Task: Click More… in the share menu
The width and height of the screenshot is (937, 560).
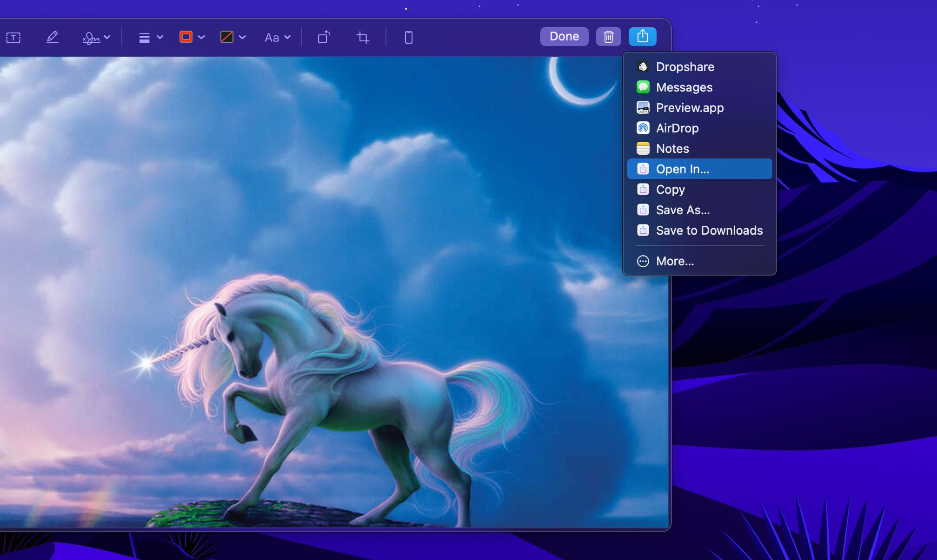Action: [x=675, y=261]
